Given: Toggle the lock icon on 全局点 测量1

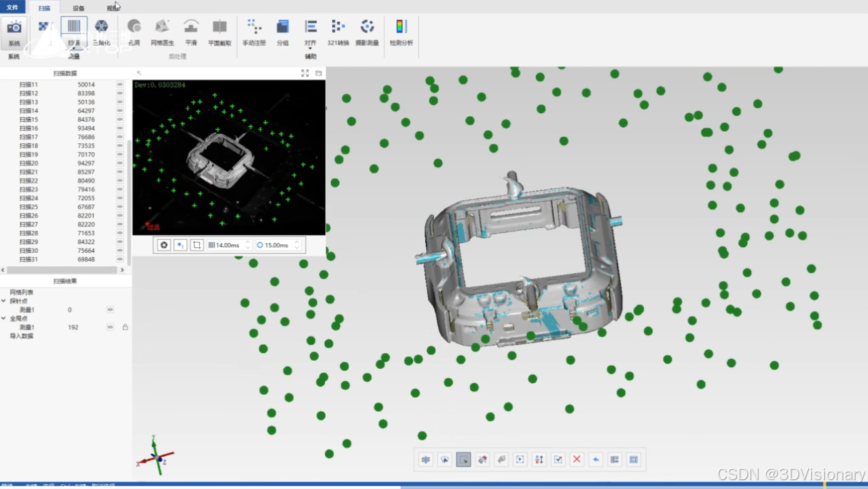Looking at the screenshot, I should tap(125, 327).
